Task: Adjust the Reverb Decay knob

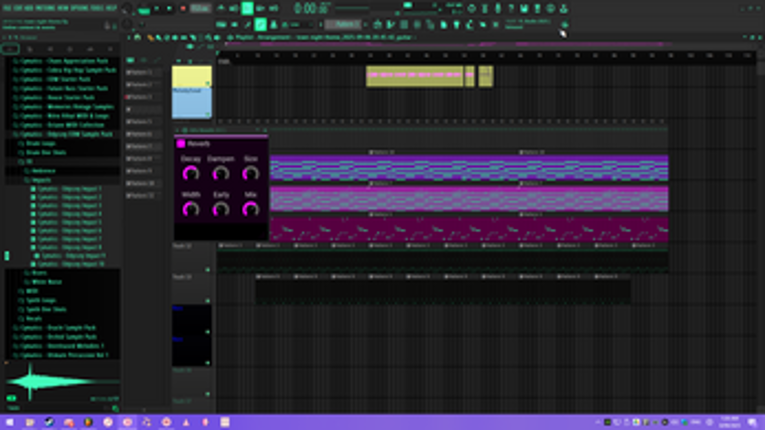Action: (191, 173)
